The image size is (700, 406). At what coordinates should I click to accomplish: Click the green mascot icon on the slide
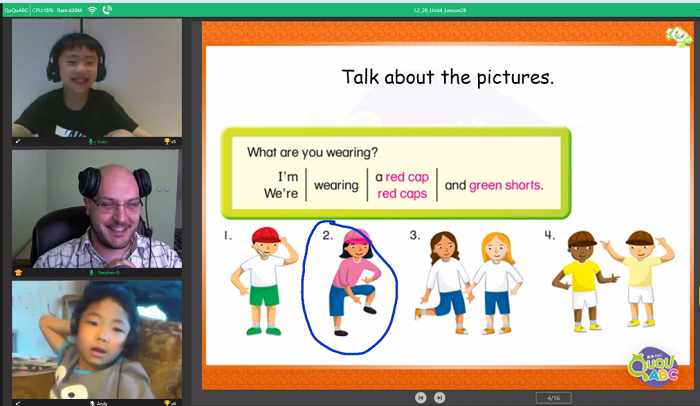[678, 36]
